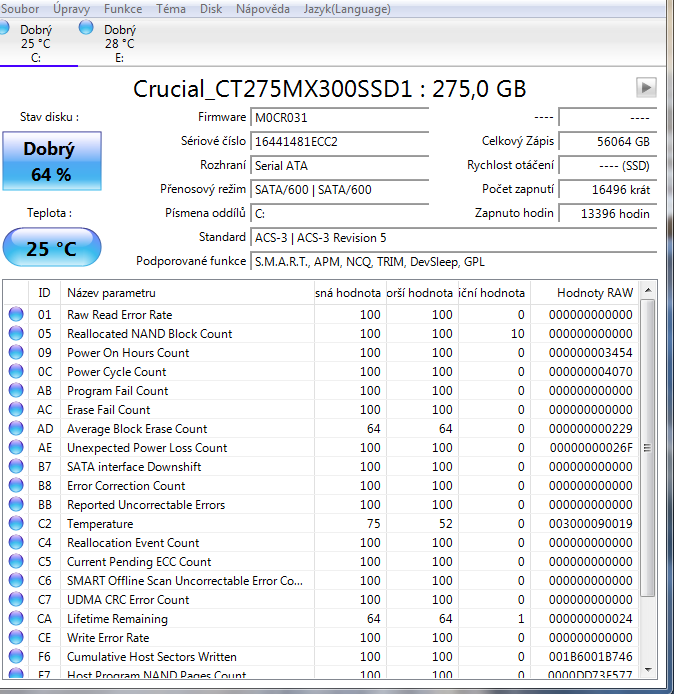This screenshot has height=694, width=674.
Task: Open the Jazyk(Language) menu
Action: [x=347, y=9]
